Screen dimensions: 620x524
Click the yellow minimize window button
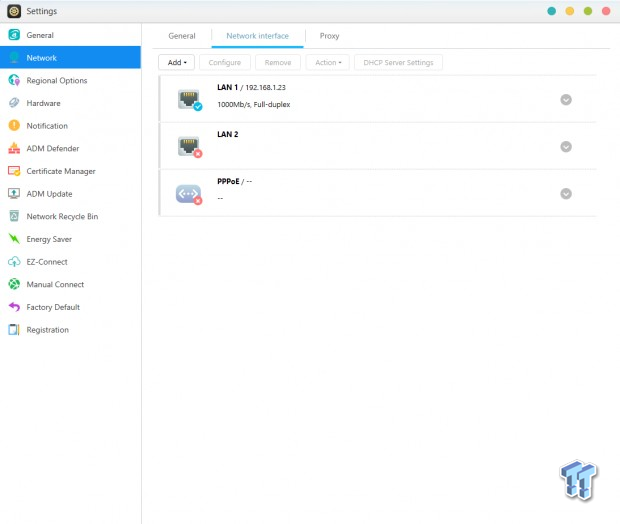pyautogui.click(x=570, y=11)
